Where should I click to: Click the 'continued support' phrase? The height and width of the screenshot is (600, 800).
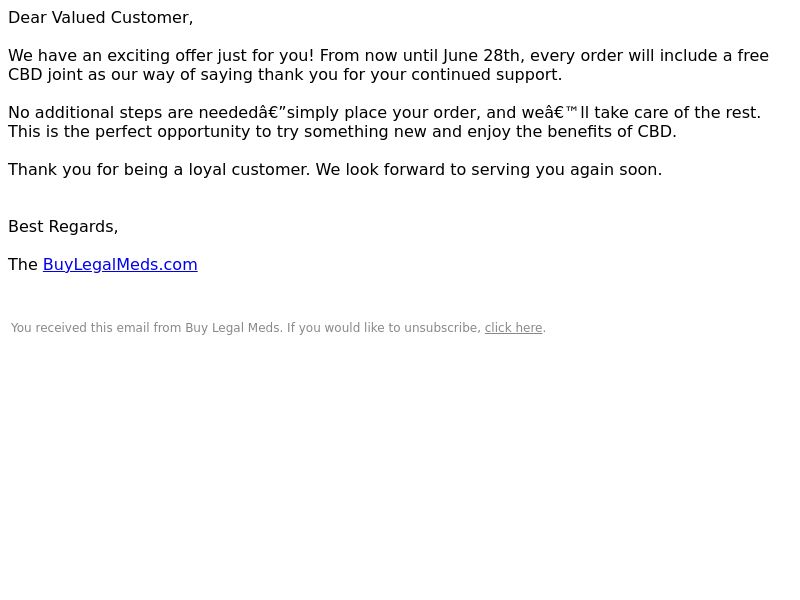484,74
